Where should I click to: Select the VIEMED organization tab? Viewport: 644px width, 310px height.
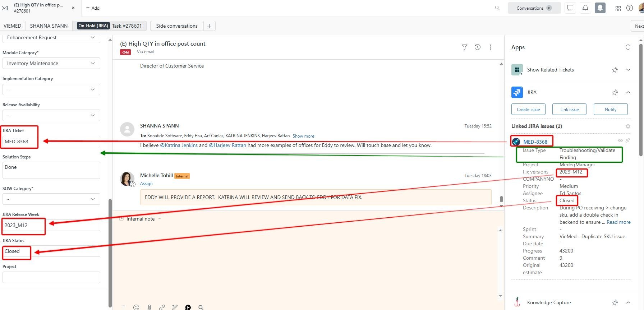click(x=13, y=26)
